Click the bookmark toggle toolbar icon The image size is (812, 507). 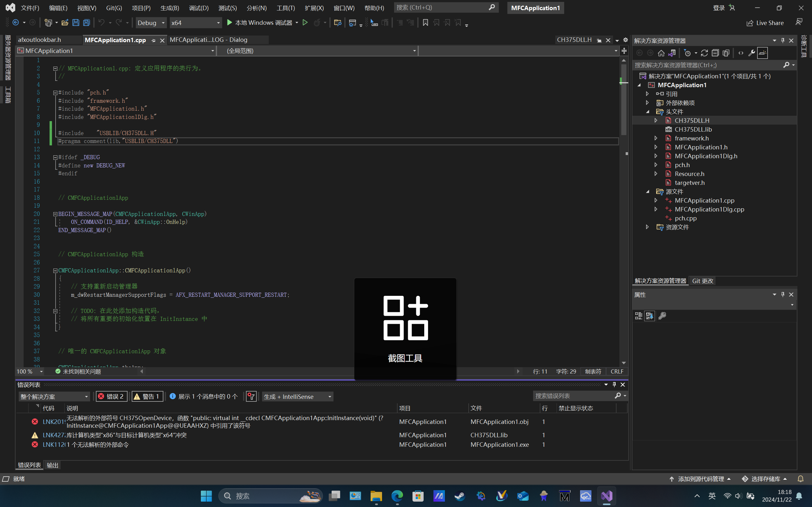coord(425,23)
